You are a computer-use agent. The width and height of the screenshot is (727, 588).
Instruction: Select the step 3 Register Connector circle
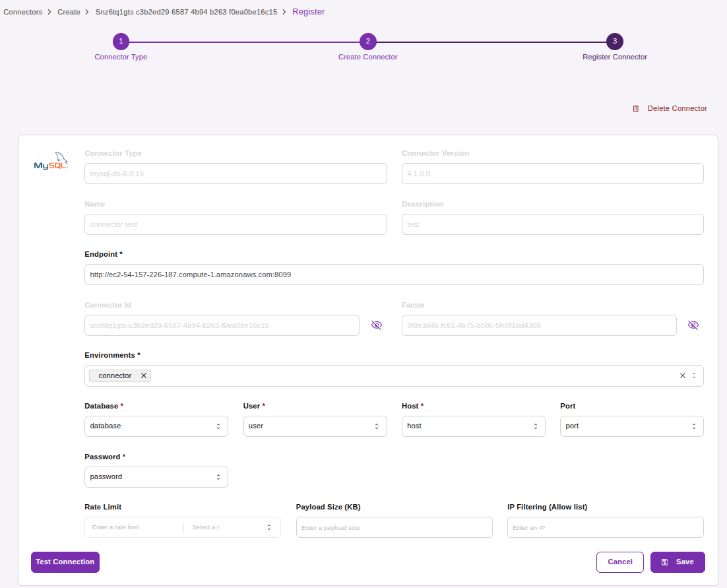point(614,41)
